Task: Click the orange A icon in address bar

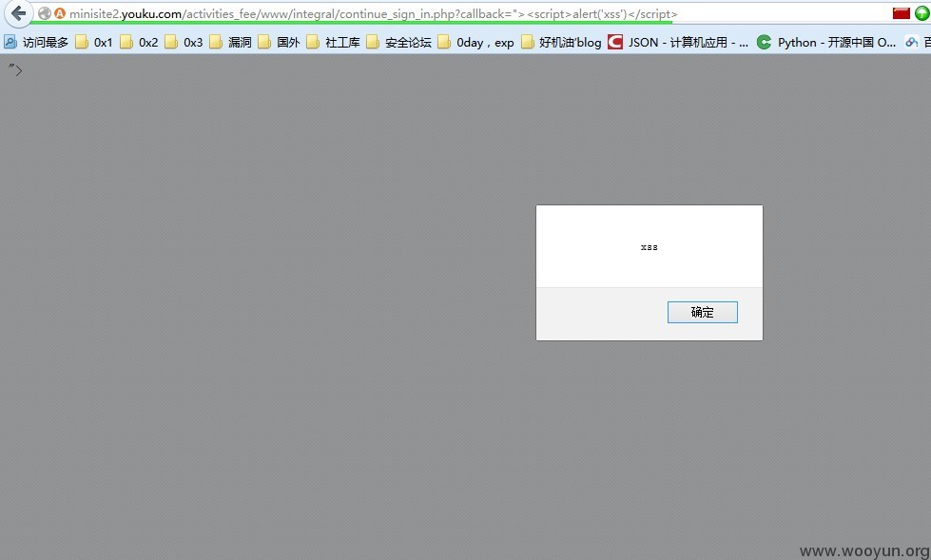Action: [59, 13]
